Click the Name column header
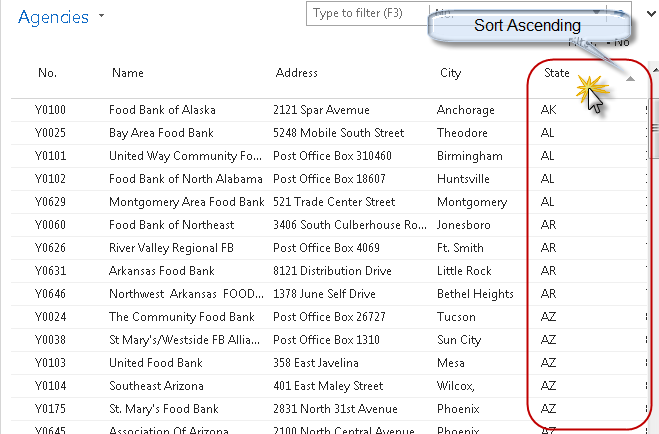 [x=127, y=73]
